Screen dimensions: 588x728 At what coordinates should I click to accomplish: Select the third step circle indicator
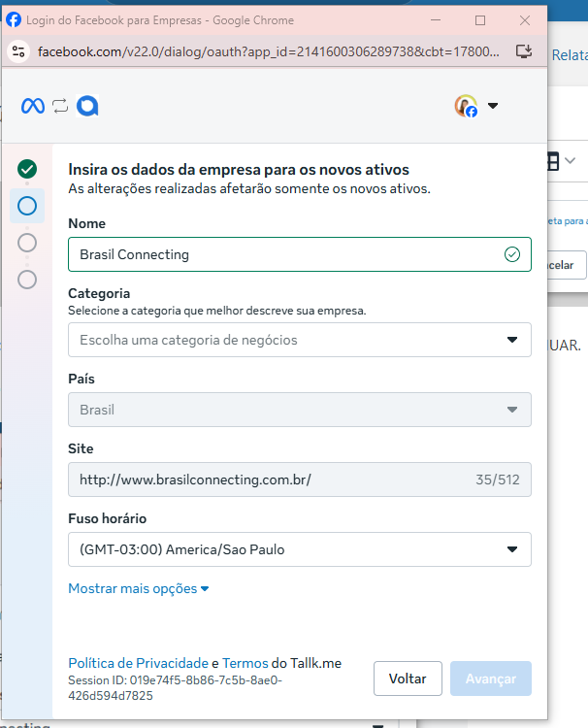pos(27,243)
